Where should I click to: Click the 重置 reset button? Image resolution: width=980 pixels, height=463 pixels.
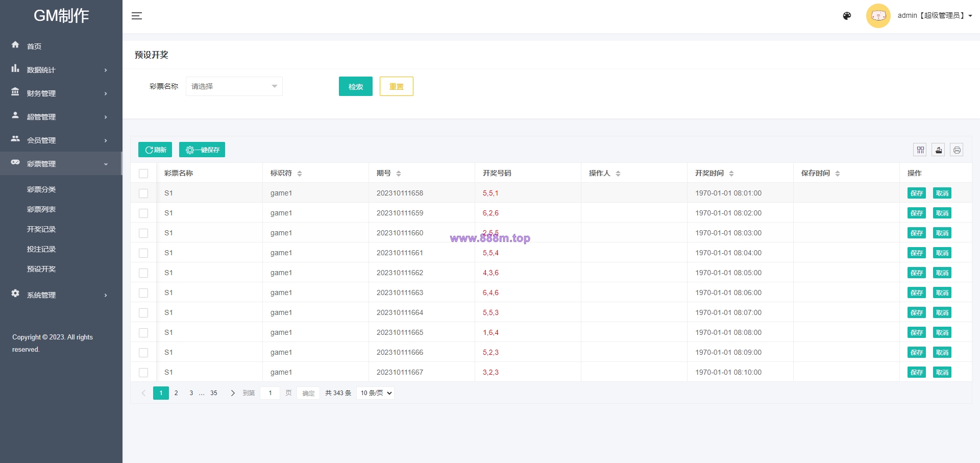point(397,86)
